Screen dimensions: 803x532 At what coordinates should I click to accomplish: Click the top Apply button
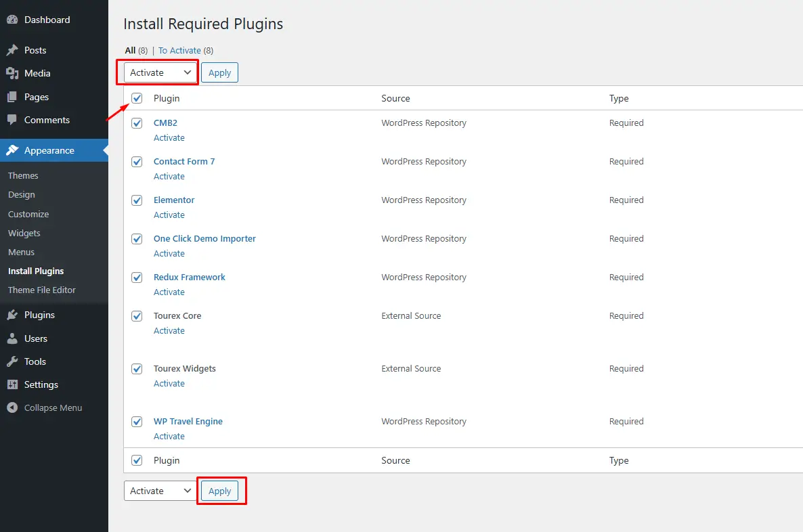click(x=219, y=72)
